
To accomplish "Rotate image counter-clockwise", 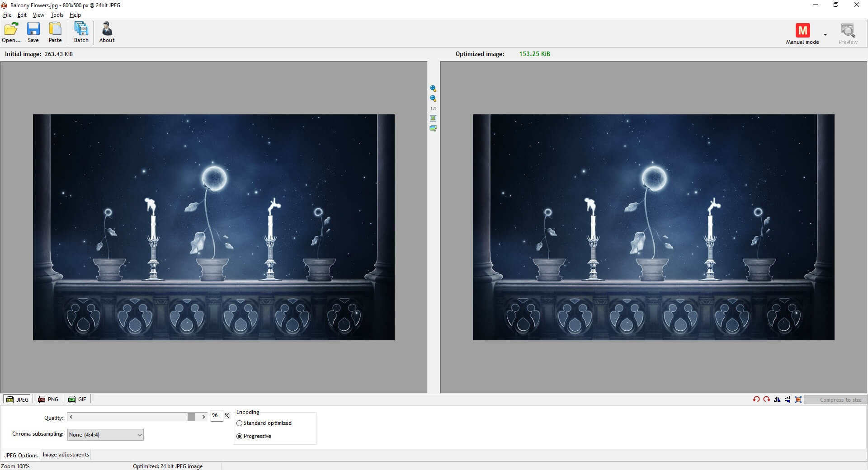I will (756, 399).
